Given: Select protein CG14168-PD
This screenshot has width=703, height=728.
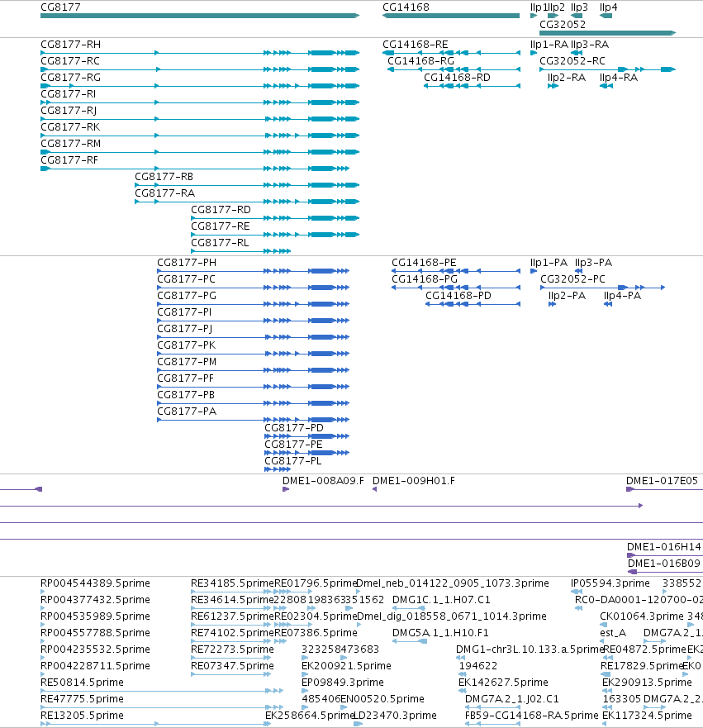Looking at the screenshot, I should [473, 304].
